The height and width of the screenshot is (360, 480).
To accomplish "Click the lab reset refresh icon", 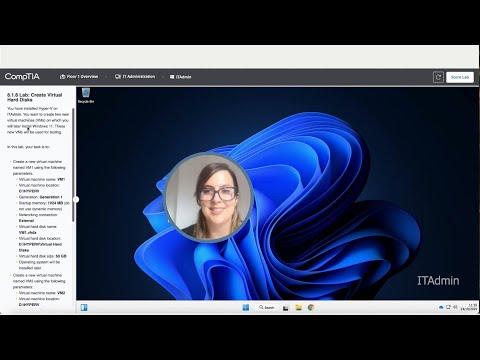I will 438,77.
